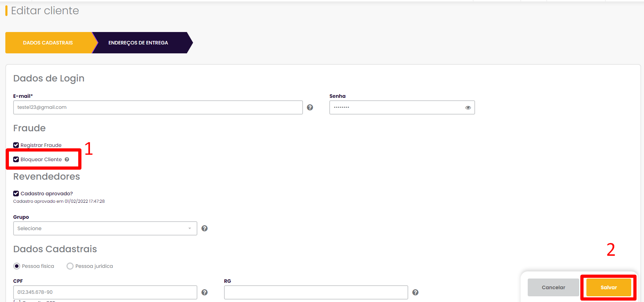Click the Salvar button
Image resolution: width=644 pixels, height=302 pixels.
click(x=609, y=287)
